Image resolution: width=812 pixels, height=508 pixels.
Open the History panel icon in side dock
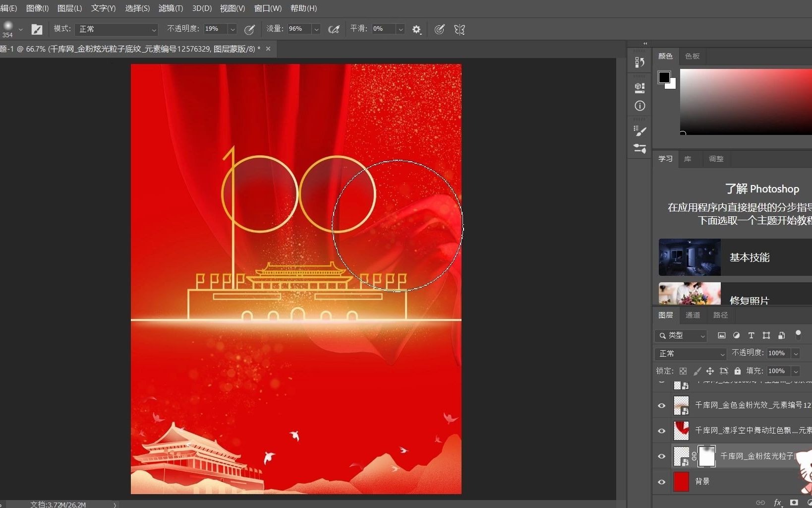(640, 62)
